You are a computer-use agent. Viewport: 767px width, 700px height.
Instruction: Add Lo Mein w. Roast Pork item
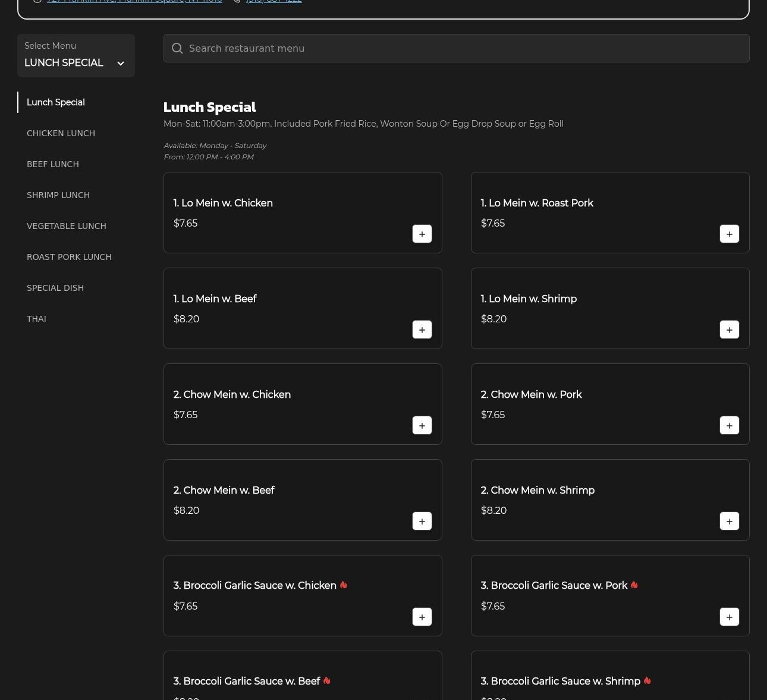pyautogui.click(x=729, y=234)
